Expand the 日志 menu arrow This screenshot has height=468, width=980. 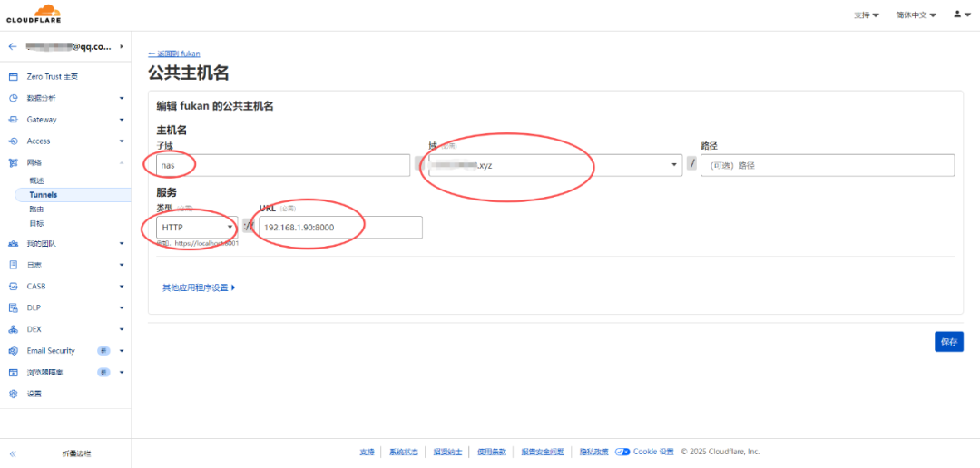pos(122,265)
